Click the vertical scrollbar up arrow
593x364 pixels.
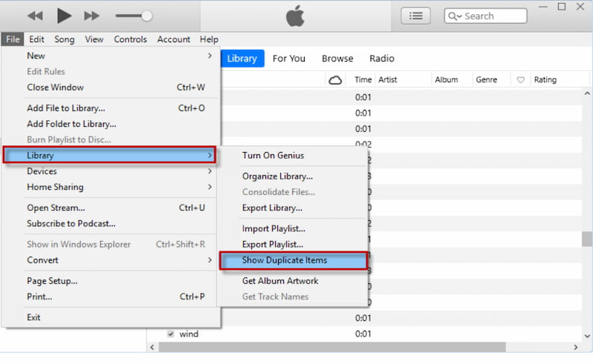coord(587,93)
